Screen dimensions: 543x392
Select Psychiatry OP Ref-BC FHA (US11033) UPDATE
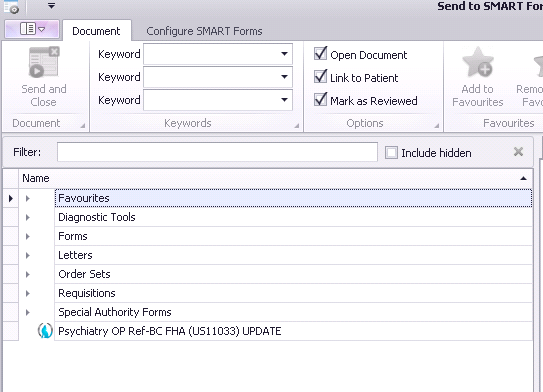pyautogui.click(x=293, y=331)
